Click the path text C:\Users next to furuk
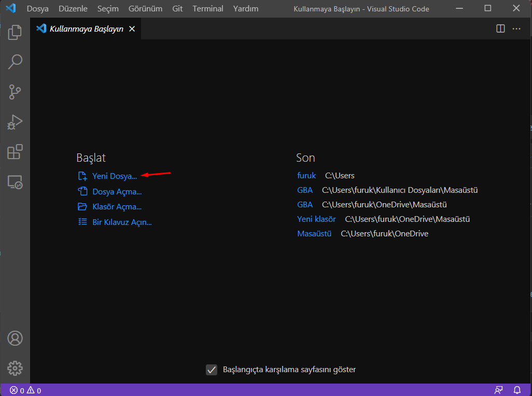 click(x=340, y=175)
